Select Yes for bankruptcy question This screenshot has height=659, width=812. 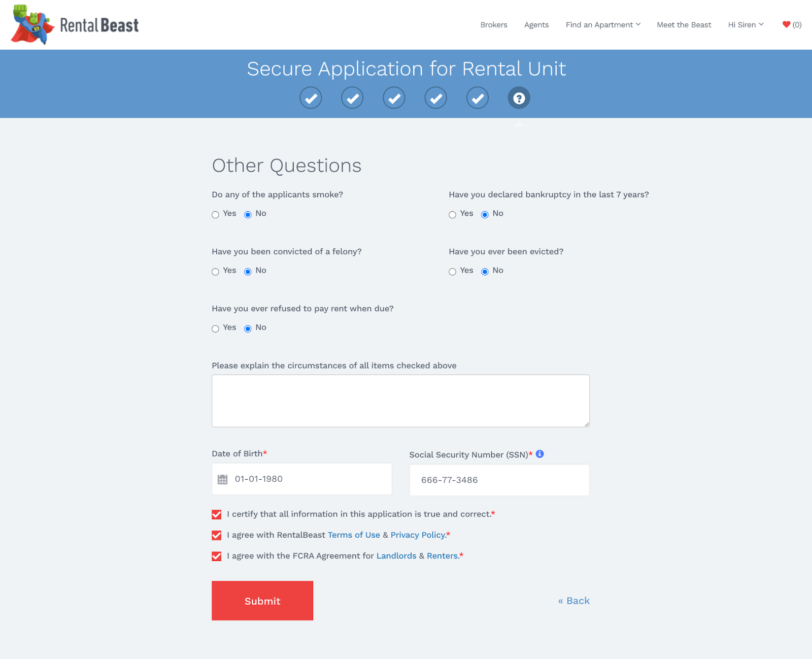click(453, 215)
